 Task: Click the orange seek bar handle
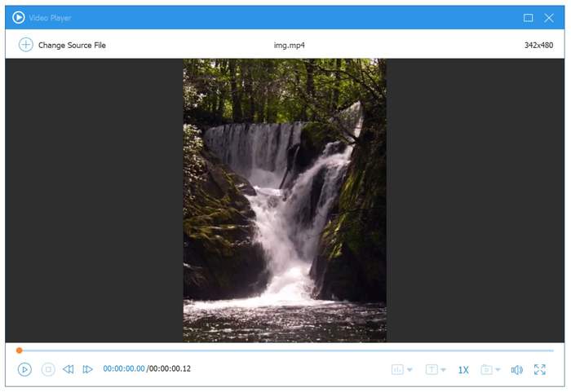point(19,350)
